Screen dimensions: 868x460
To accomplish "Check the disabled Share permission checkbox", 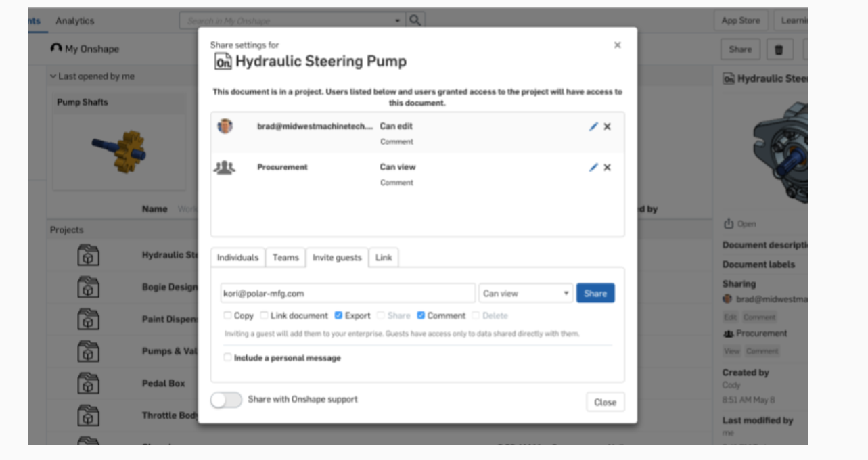I will pos(381,315).
